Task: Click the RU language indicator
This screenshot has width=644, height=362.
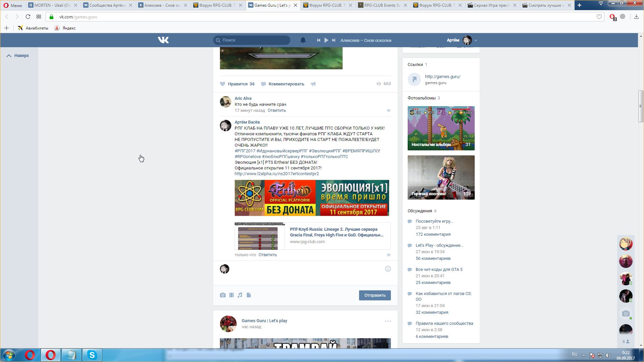Action: 575,354
